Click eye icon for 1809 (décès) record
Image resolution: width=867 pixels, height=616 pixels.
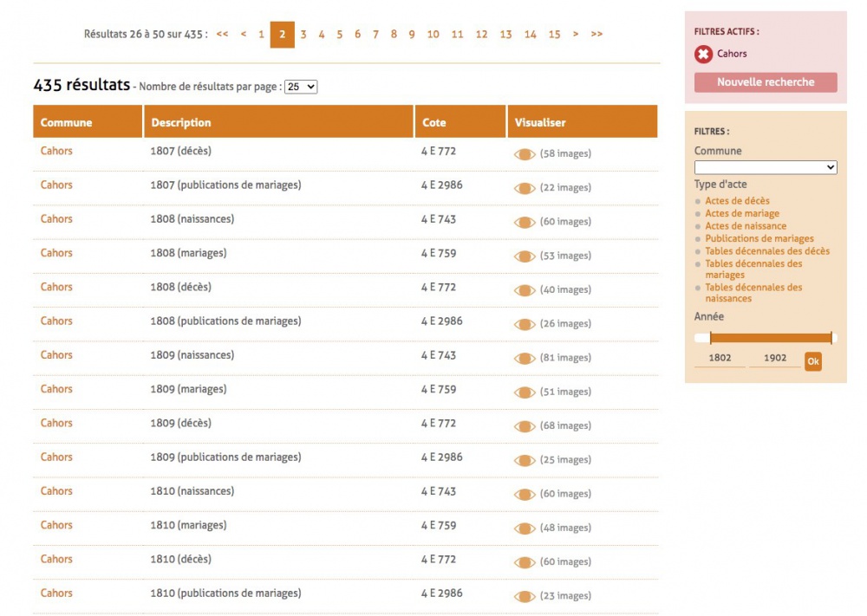coord(525,426)
